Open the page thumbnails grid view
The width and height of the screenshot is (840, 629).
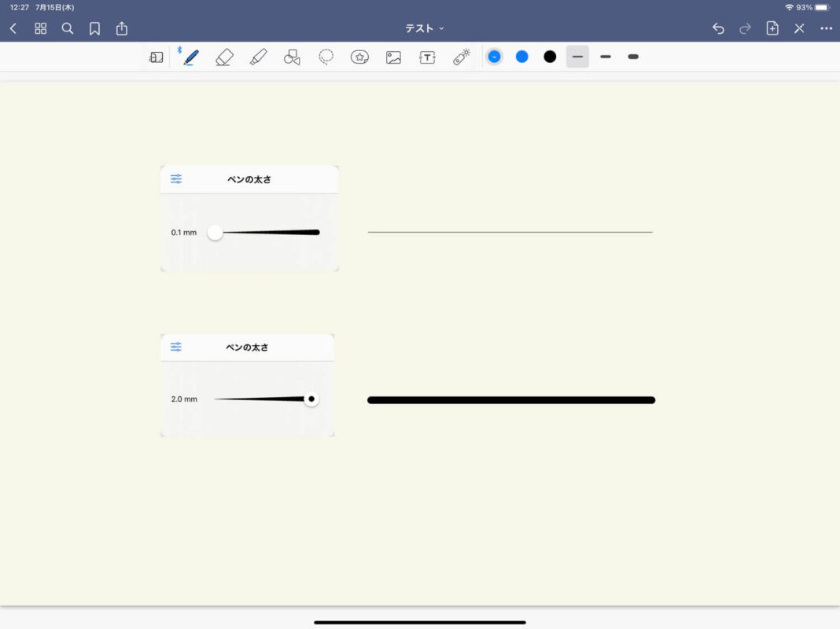point(41,28)
